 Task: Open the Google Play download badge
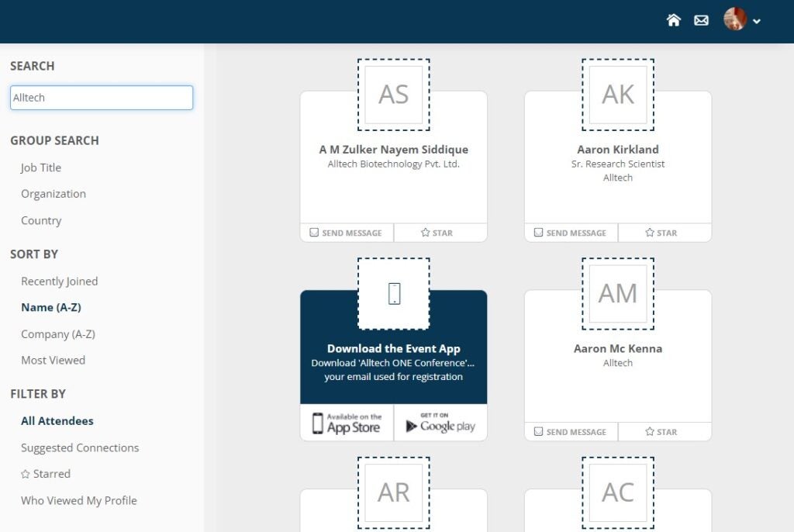tap(440, 423)
